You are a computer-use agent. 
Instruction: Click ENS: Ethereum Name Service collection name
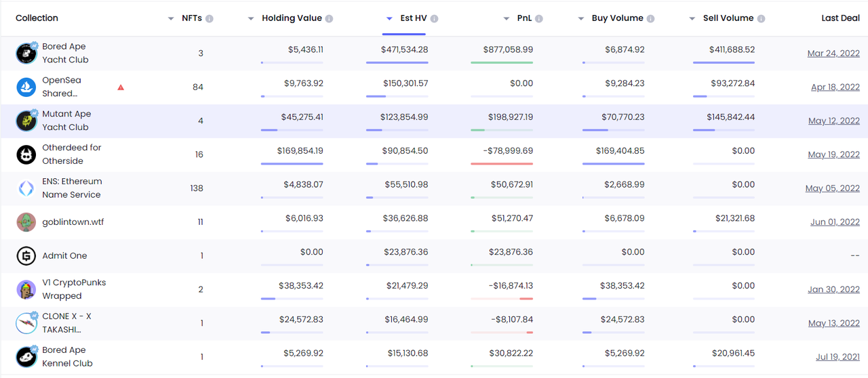[x=72, y=188]
